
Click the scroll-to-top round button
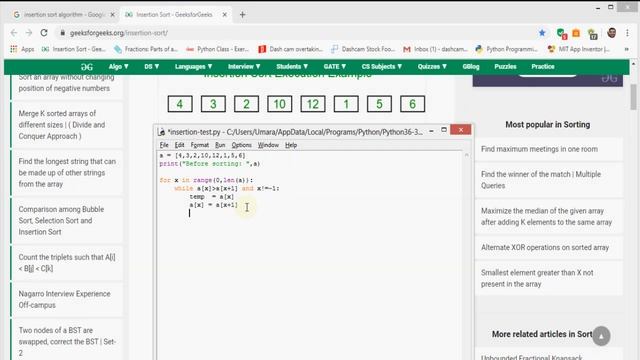(601, 336)
